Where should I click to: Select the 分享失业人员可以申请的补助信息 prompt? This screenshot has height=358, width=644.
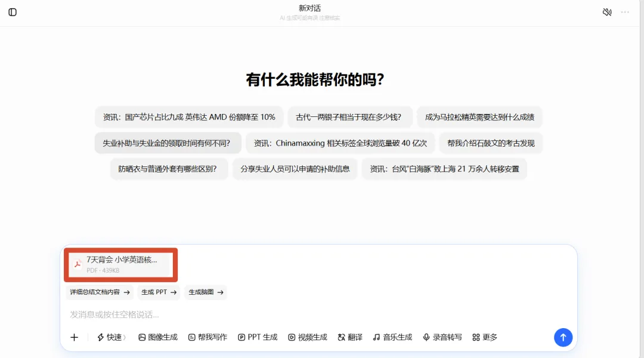(x=295, y=169)
